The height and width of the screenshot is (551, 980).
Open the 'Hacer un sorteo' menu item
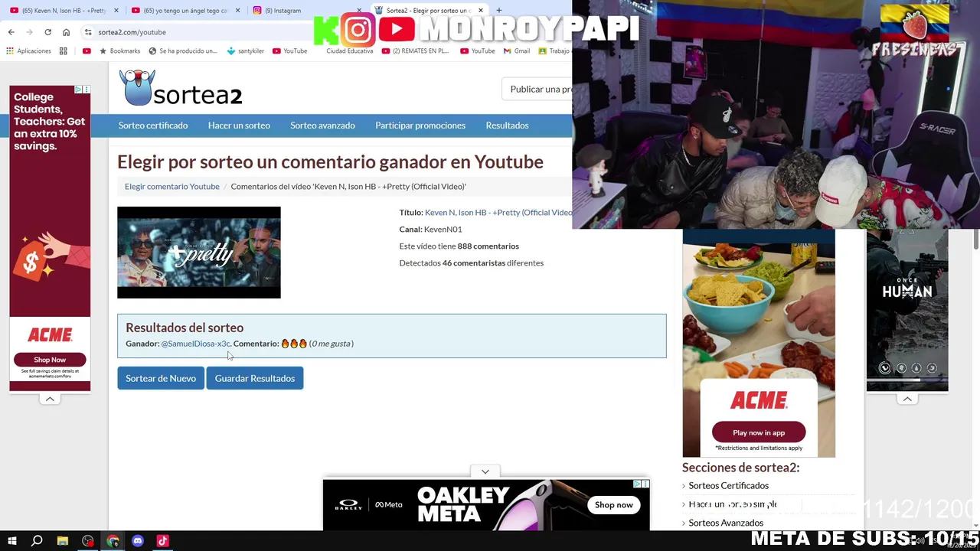tap(239, 126)
